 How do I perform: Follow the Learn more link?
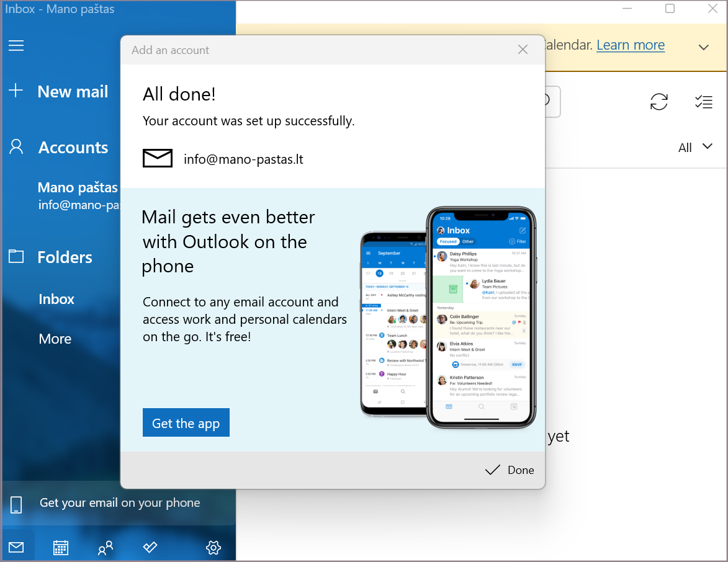[x=631, y=45]
